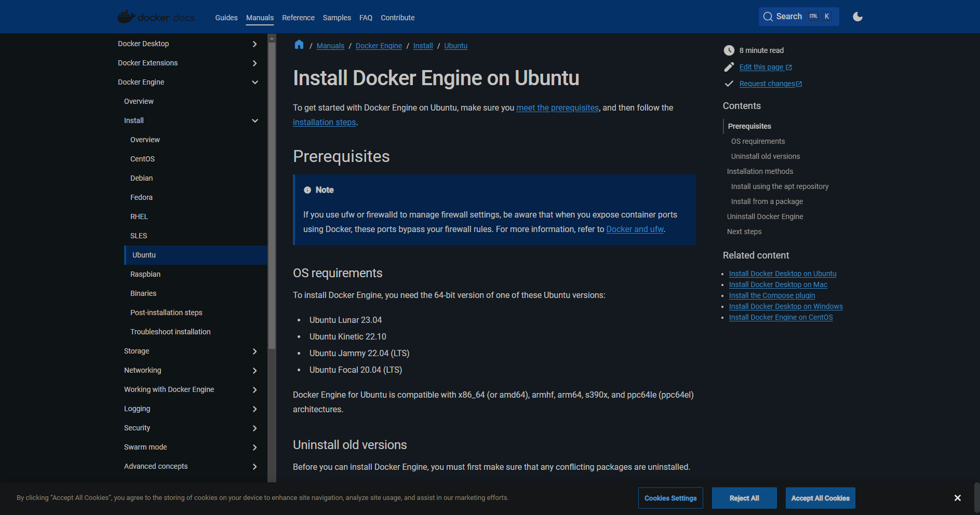
Task: Expand the Docker Desktop section chevron
Action: (254, 44)
